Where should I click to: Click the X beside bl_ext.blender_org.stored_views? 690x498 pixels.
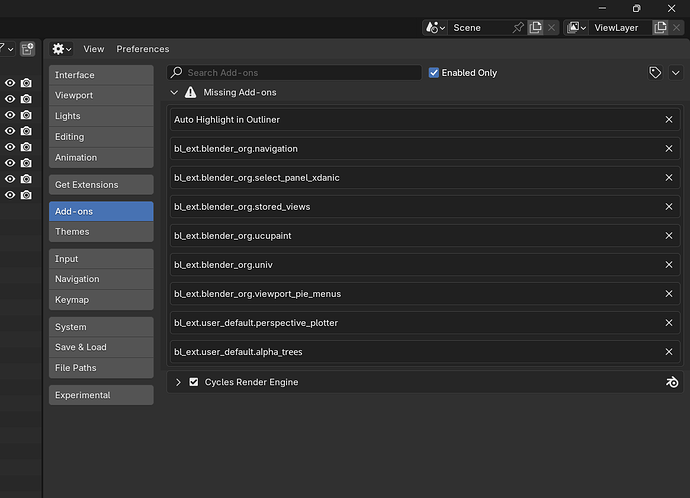(x=669, y=207)
